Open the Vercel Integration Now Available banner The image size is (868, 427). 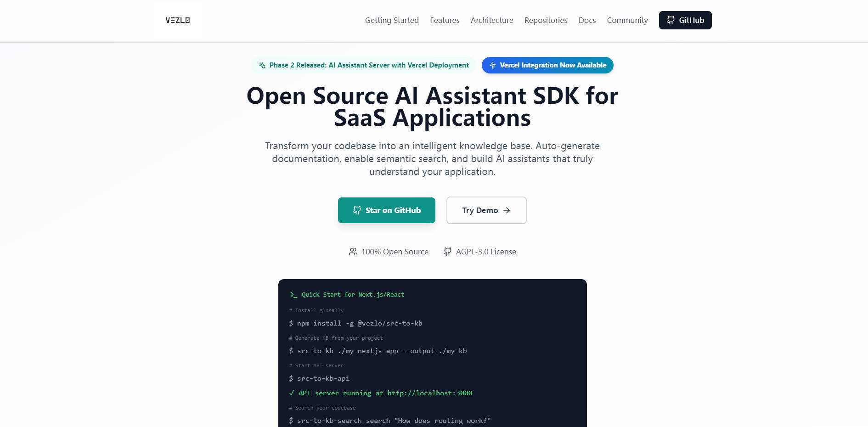547,65
